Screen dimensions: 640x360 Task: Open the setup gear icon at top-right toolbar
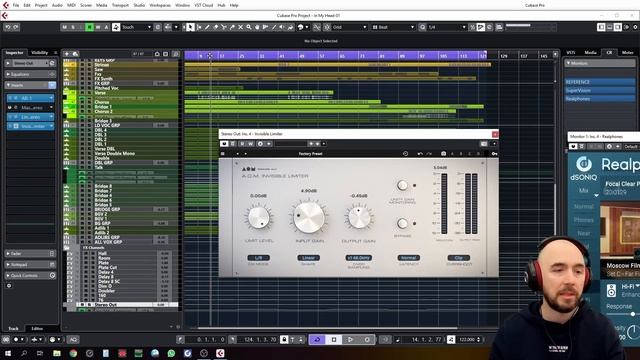pyautogui.click(x=635, y=27)
